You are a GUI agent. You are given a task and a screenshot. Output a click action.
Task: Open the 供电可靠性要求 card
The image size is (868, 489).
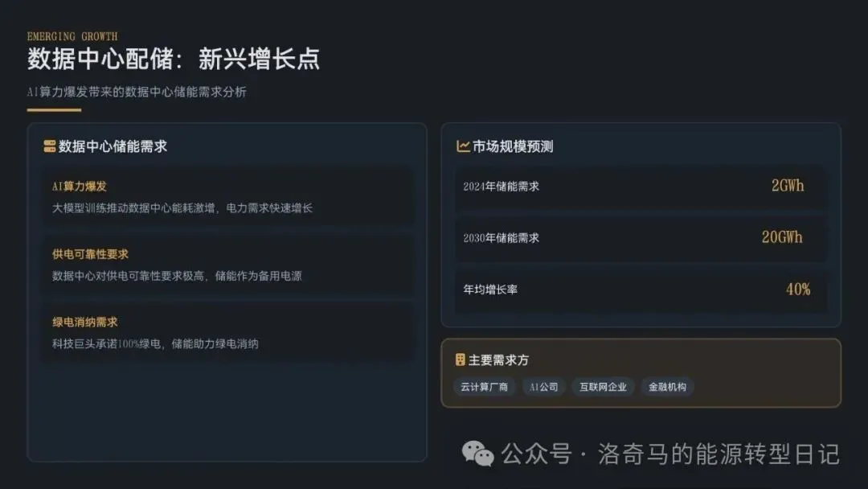point(227,264)
